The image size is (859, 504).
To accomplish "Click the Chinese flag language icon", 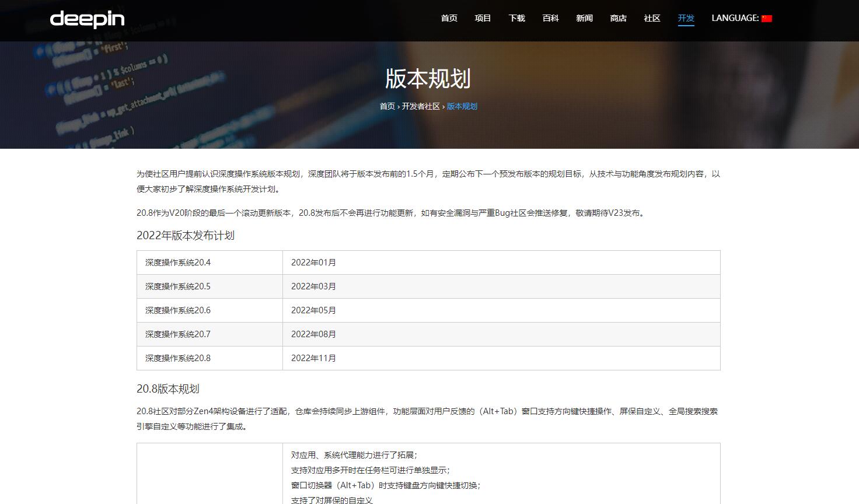I will [x=766, y=18].
